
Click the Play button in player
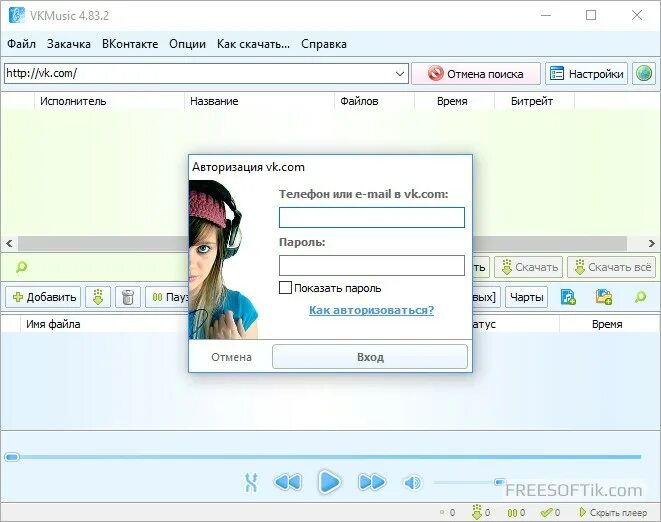pos(329,482)
